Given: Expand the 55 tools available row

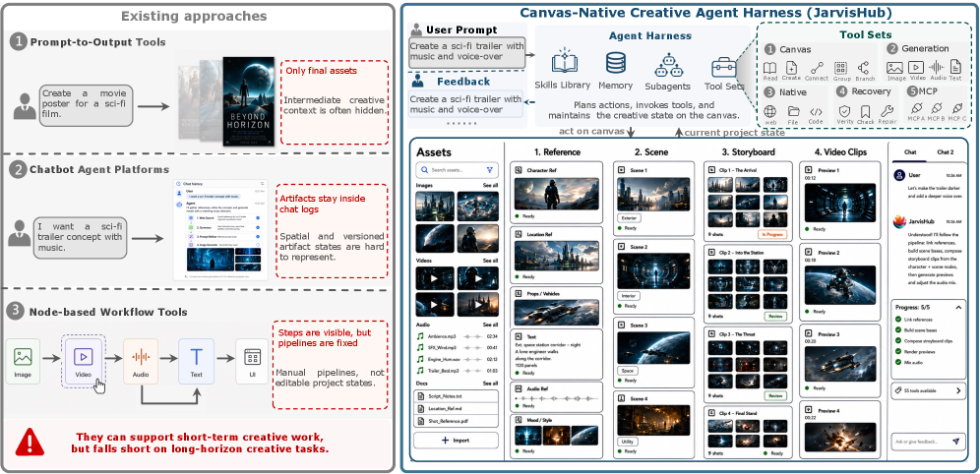Looking at the screenshot, I should 928,390.
